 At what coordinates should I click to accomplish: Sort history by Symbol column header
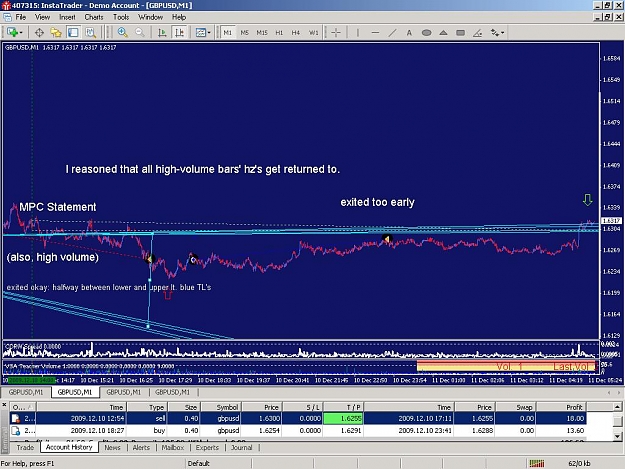[x=221, y=407]
